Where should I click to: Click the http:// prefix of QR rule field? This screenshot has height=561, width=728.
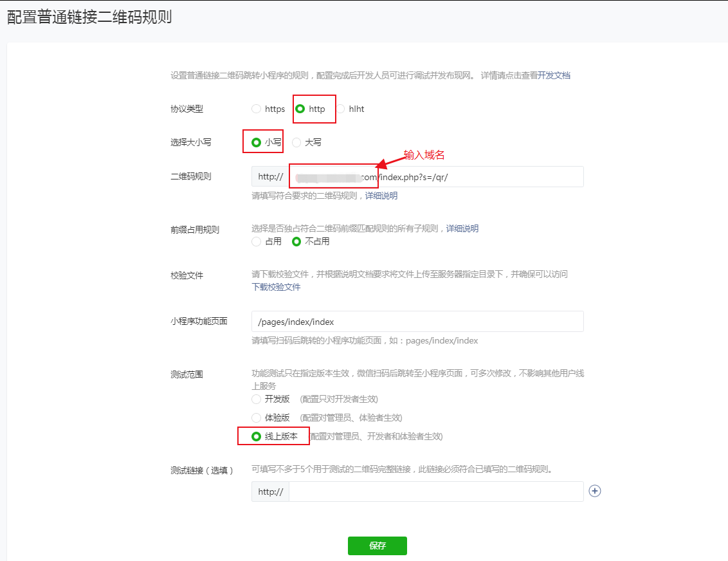(270, 176)
